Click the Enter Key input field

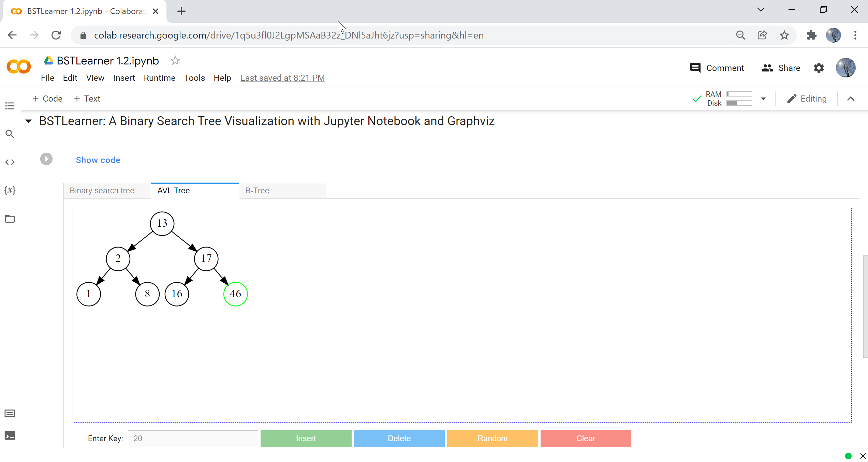192,438
